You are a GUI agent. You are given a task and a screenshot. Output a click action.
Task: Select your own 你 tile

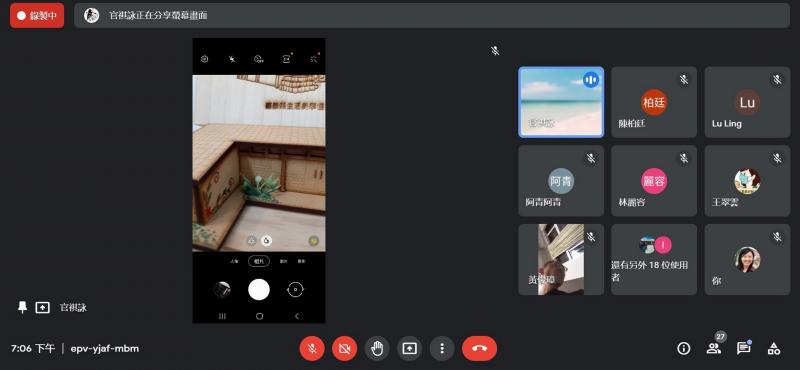point(747,259)
